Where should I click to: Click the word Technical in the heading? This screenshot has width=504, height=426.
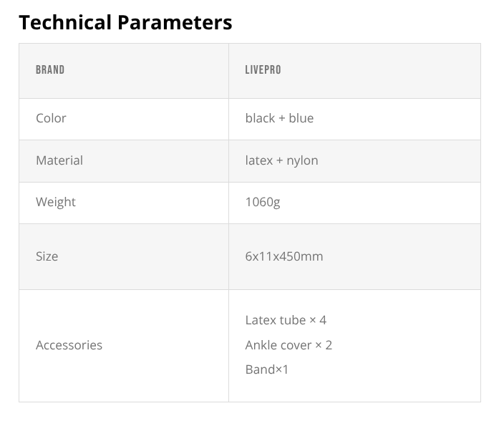pos(66,22)
